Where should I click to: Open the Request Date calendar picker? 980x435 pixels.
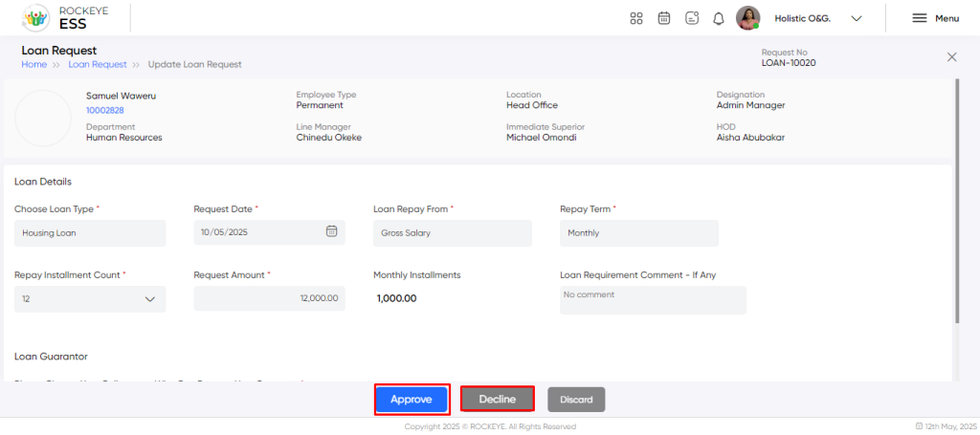[x=331, y=231]
